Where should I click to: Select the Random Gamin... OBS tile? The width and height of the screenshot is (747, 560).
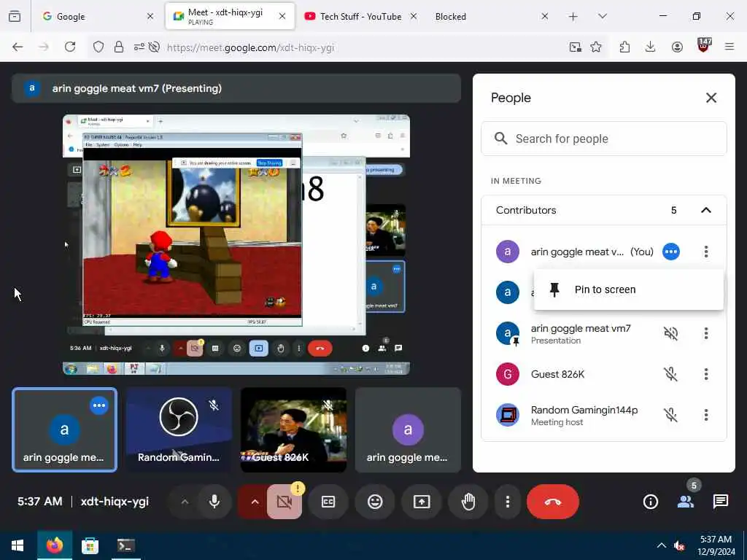click(179, 430)
